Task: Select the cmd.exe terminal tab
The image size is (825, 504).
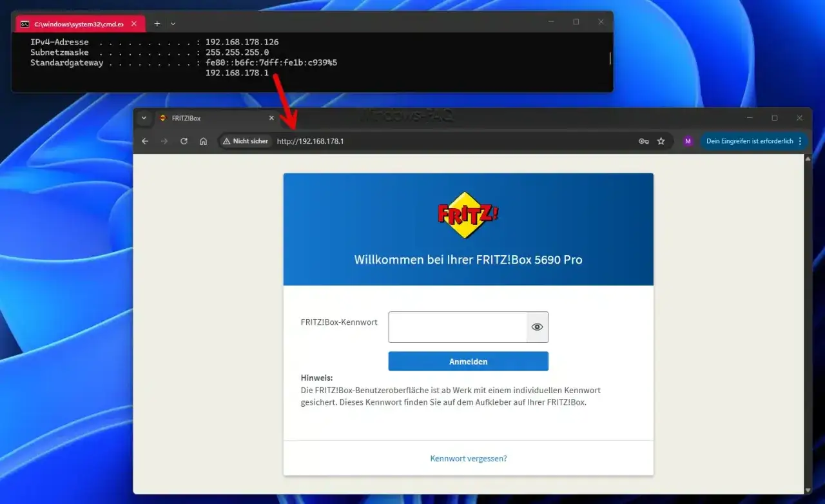Action: [x=79, y=24]
